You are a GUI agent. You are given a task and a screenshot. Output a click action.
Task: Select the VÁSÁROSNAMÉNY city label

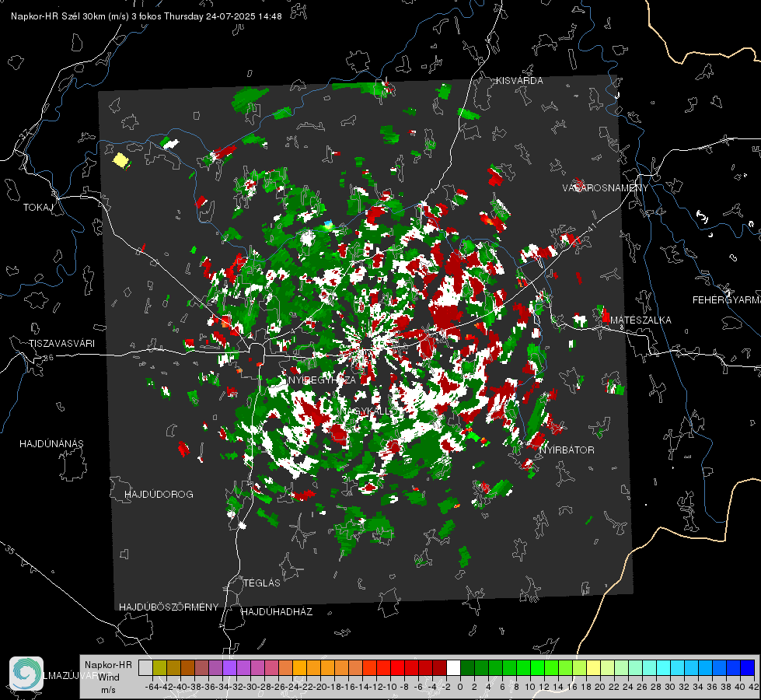606,188
